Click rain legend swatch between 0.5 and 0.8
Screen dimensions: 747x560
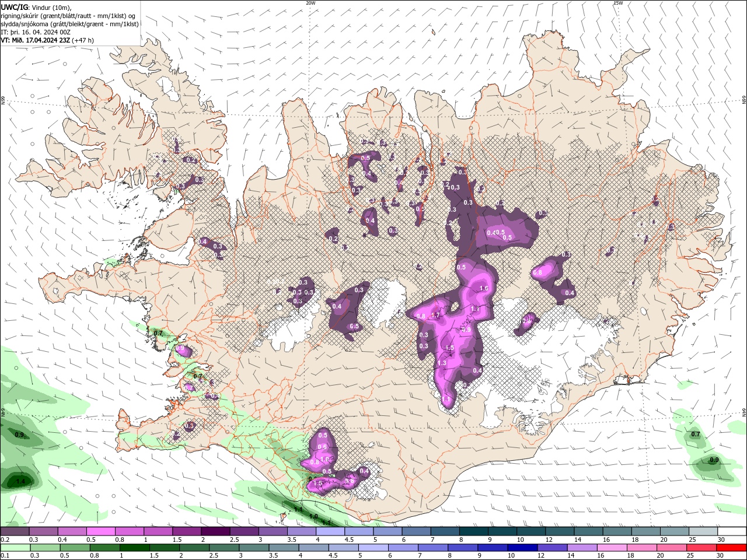[x=75, y=548]
